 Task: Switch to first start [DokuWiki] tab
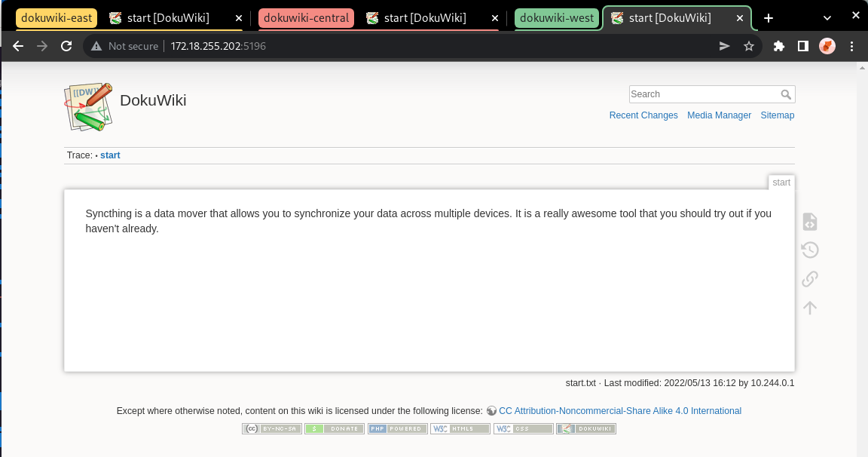click(167, 18)
